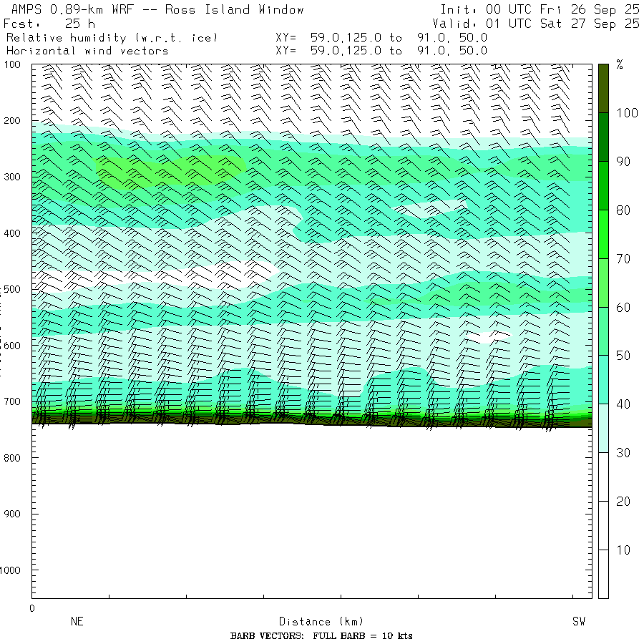644x644 pixels.
Task: Click the colorbar label 30
Action: pos(623,453)
